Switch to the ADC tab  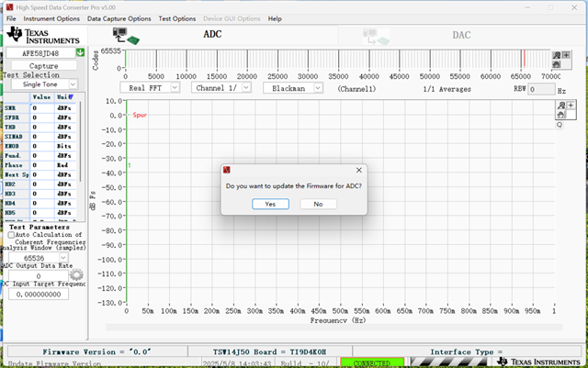tap(212, 35)
